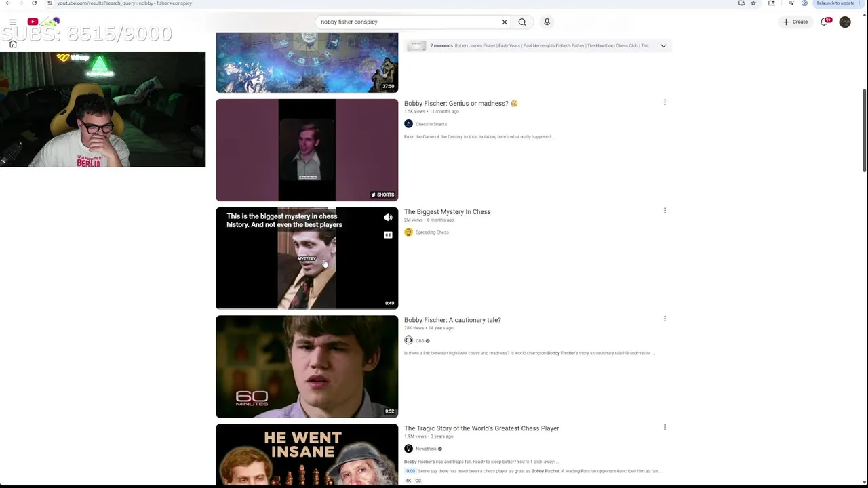Visit the Newsthink channel name
Image resolution: width=868 pixels, height=488 pixels.
click(427, 449)
